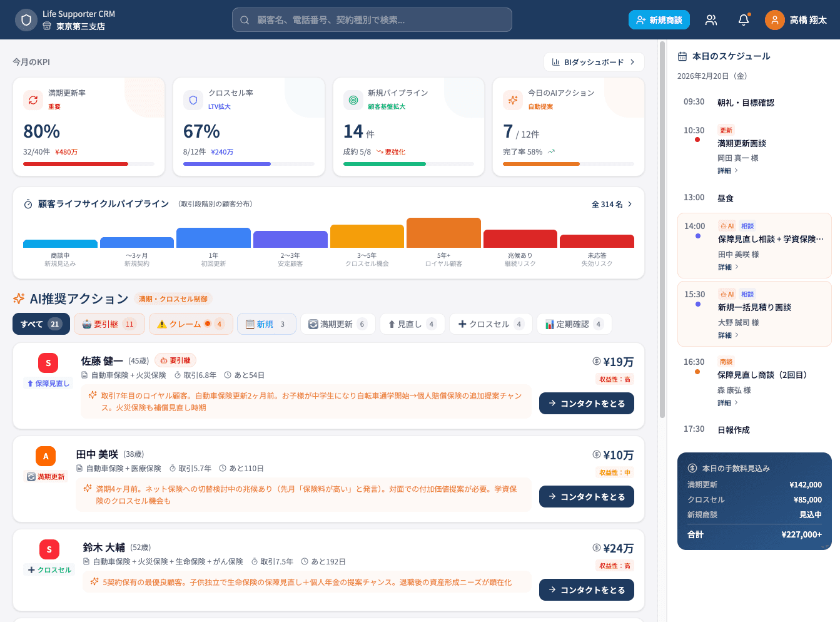
Task: Click the Life Supporter CRM shield logo
Action: pyautogui.click(x=26, y=19)
